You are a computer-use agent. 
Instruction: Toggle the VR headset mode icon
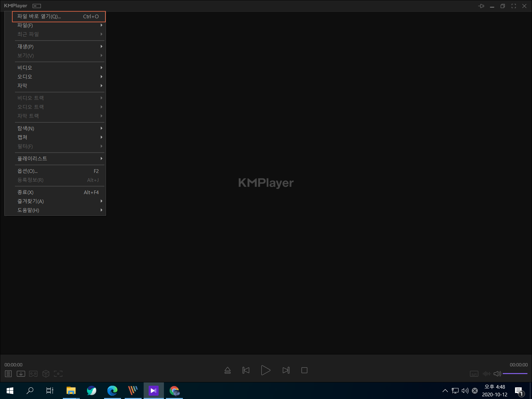click(x=33, y=374)
